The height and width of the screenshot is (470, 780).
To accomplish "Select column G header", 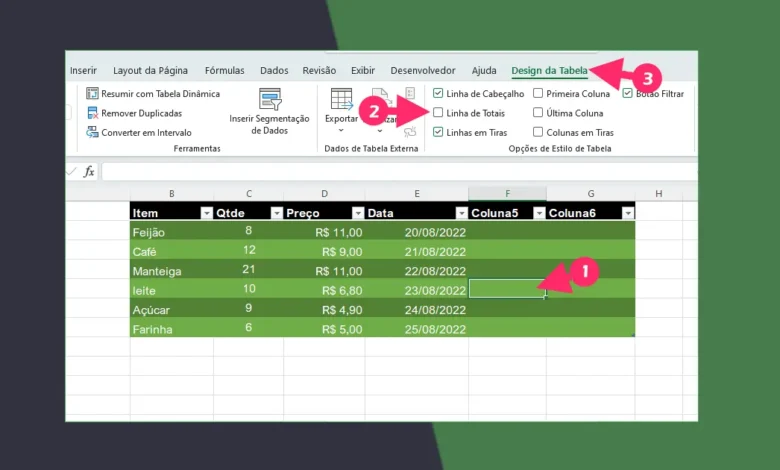I will click(x=591, y=193).
